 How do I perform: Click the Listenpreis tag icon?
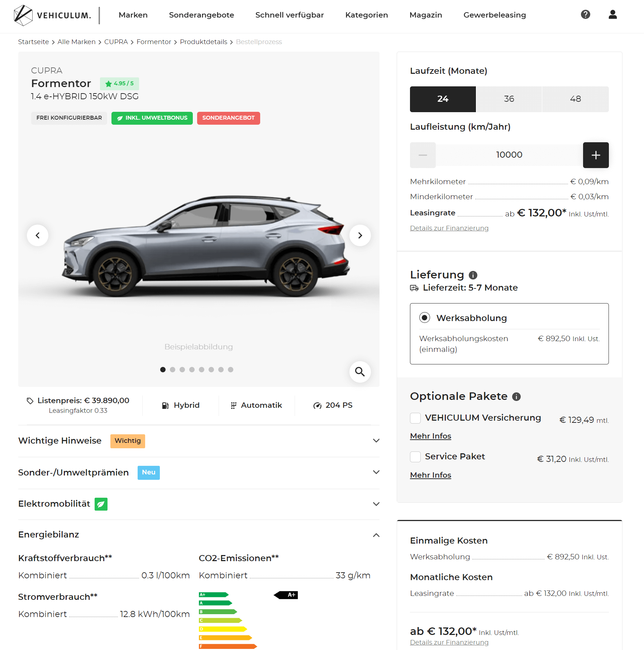30,401
